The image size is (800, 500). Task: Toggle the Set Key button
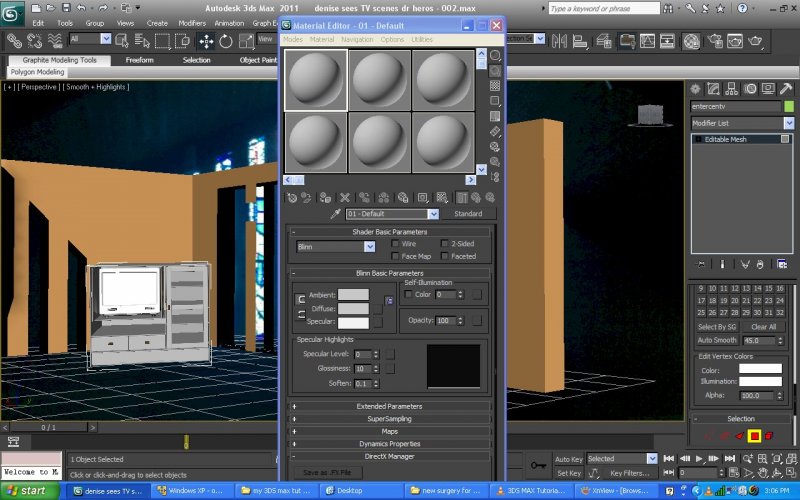coord(568,473)
